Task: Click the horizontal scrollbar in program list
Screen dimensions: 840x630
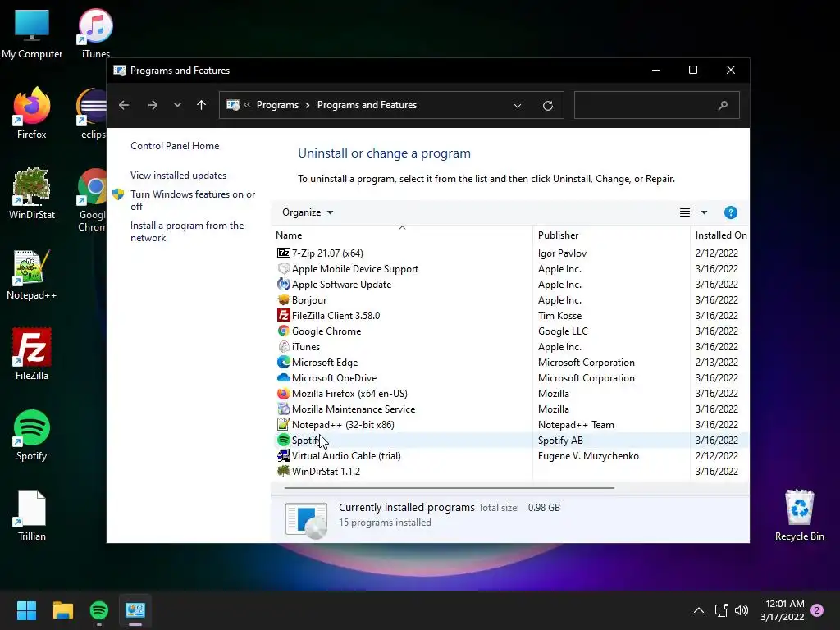Action: point(449,488)
